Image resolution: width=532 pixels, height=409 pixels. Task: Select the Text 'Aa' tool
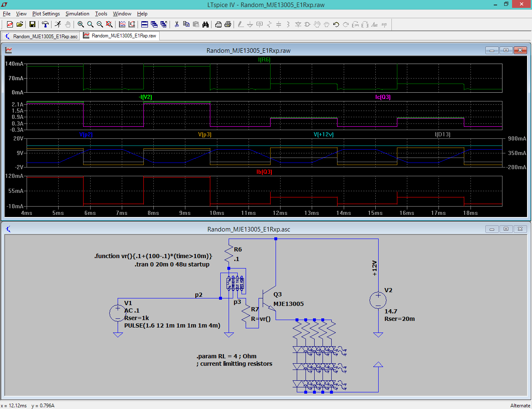(374, 25)
